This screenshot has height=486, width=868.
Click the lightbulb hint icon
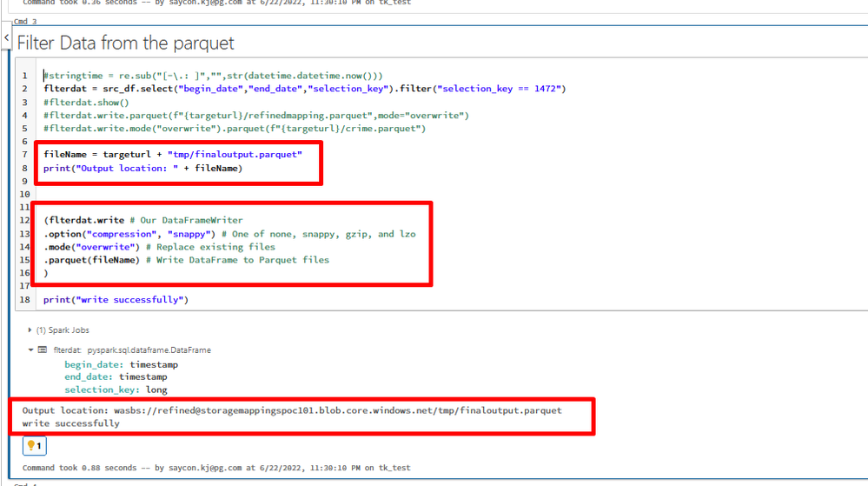point(34,446)
